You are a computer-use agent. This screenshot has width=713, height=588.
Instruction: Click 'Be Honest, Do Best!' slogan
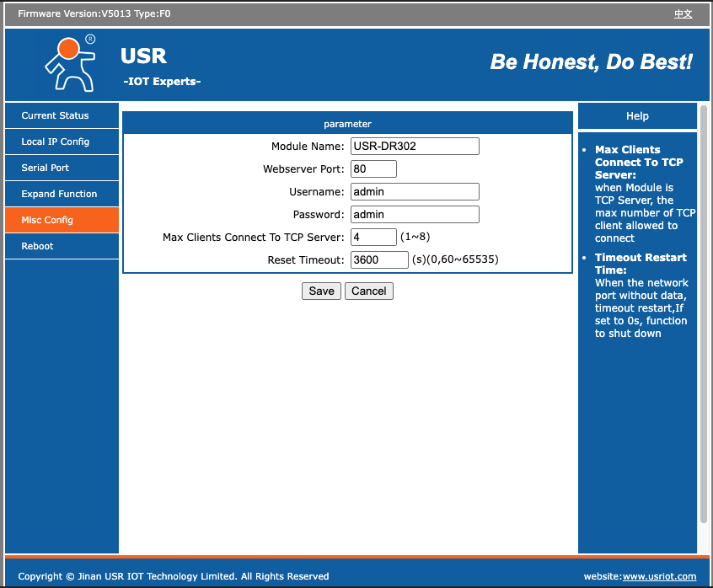click(591, 61)
